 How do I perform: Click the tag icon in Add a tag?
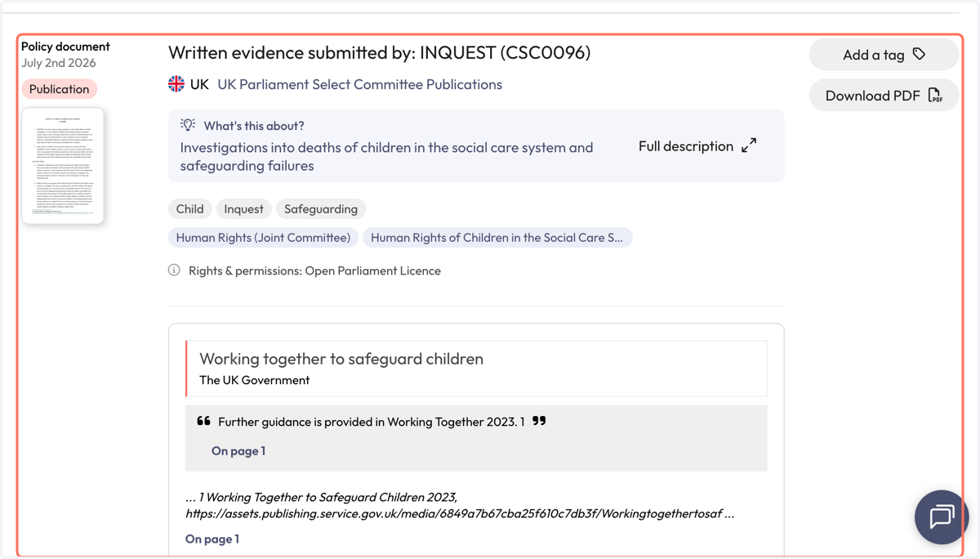(920, 55)
